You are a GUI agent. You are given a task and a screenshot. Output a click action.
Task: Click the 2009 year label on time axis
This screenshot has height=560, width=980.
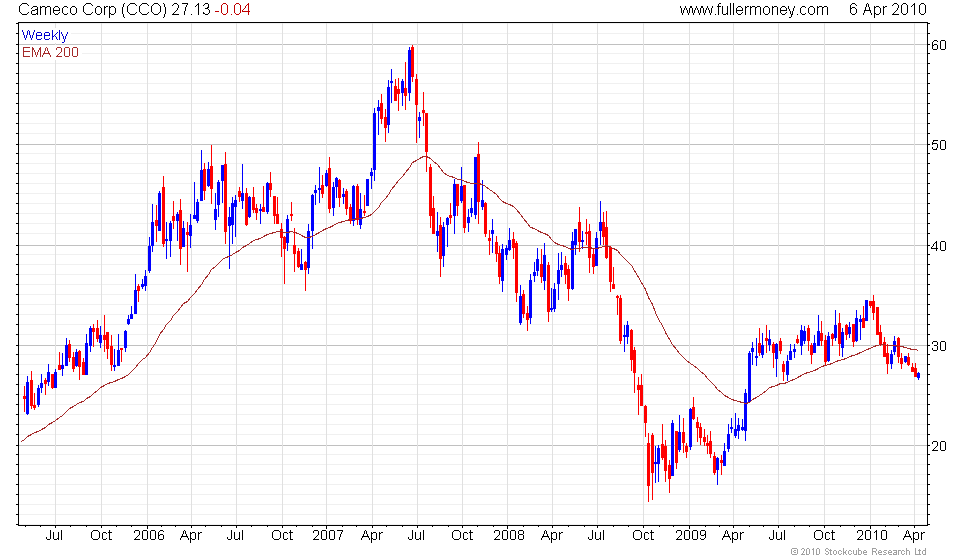(x=691, y=535)
